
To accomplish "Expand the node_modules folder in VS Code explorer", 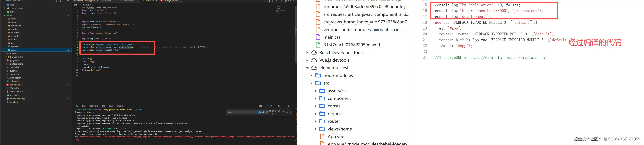I will [5, 8].
